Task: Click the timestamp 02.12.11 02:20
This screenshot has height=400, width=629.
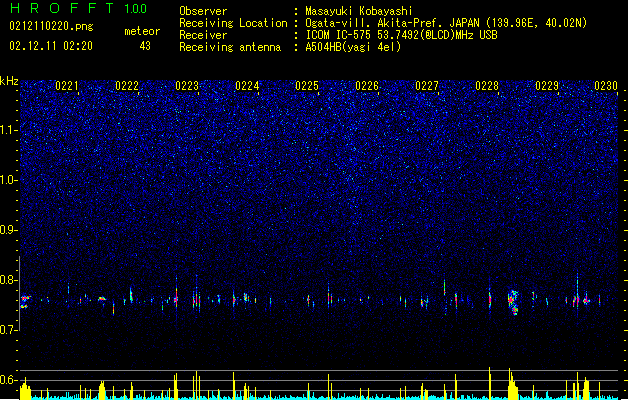Action: pyautogui.click(x=51, y=46)
